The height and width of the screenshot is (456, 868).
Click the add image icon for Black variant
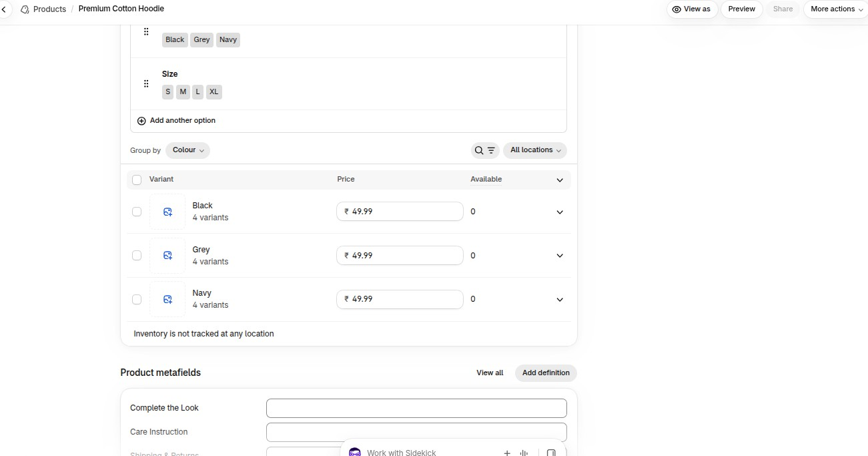coord(167,212)
